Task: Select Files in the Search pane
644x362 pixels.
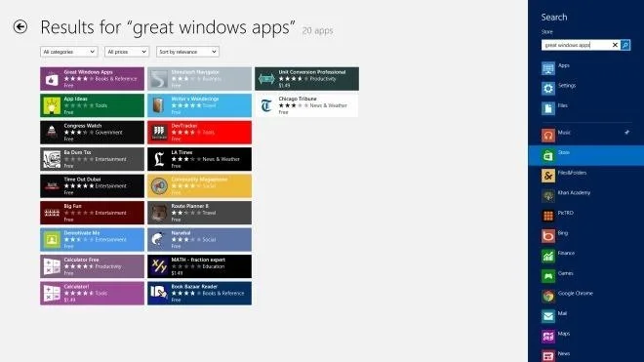Action: tap(586, 108)
